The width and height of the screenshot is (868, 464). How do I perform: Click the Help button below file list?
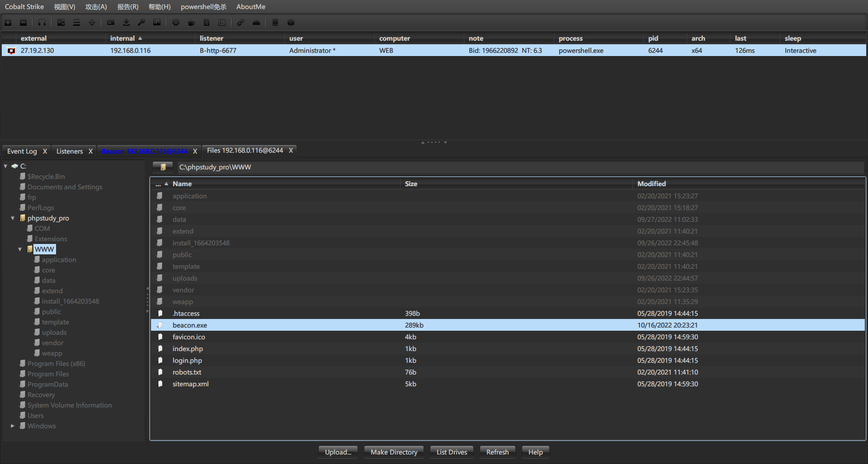[x=536, y=452]
